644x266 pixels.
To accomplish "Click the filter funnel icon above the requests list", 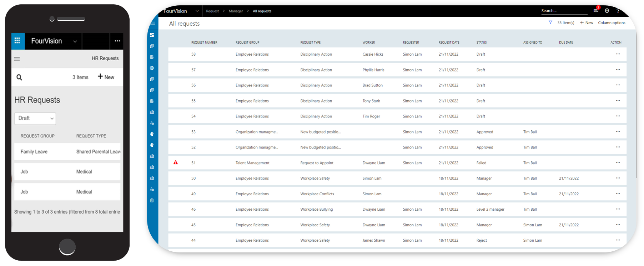I will pyautogui.click(x=550, y=22).
